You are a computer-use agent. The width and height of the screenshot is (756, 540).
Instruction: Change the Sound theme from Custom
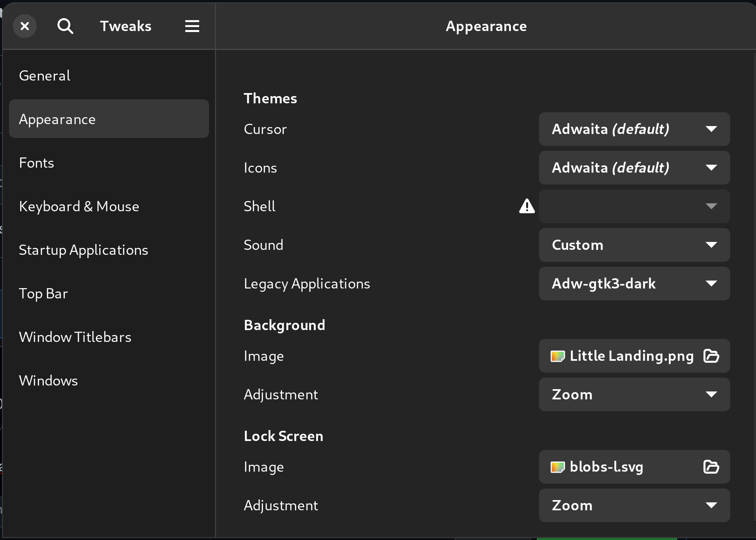633,245
